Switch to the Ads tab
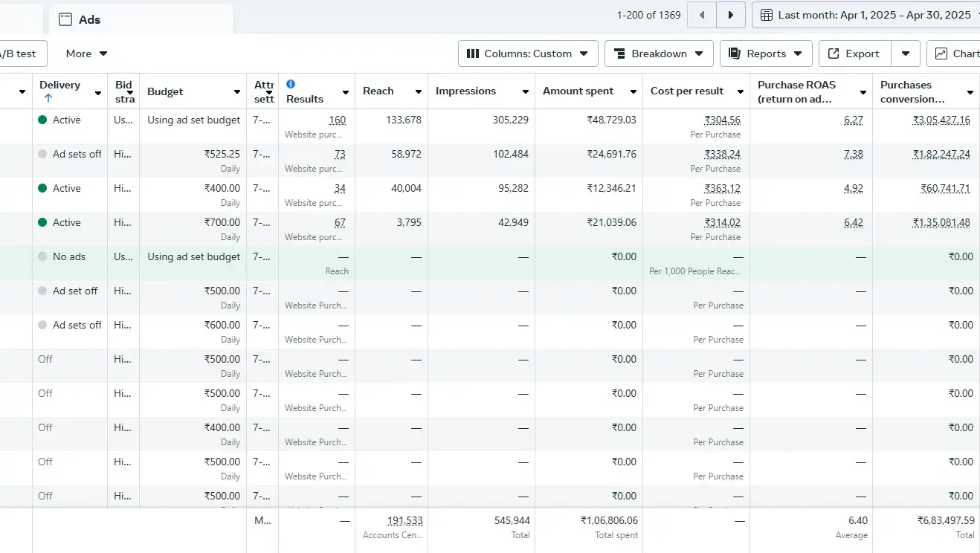 [141, 20]
